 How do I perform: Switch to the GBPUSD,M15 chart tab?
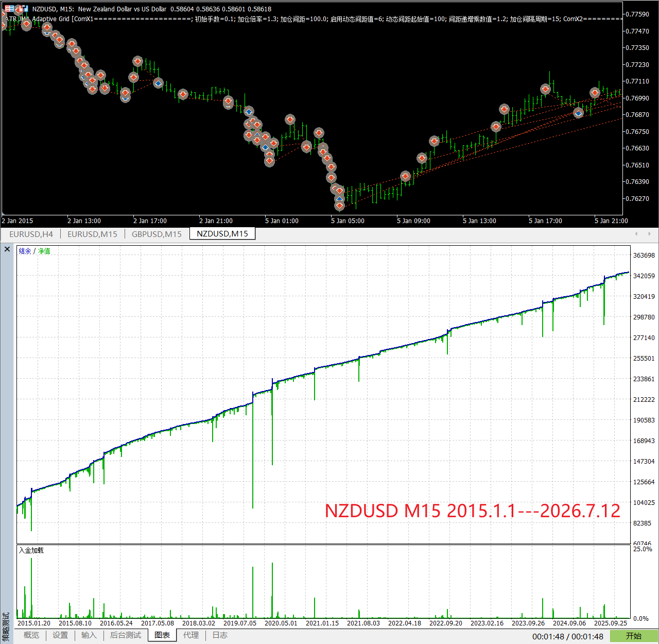pyautogui.click(x=157, y=234)
